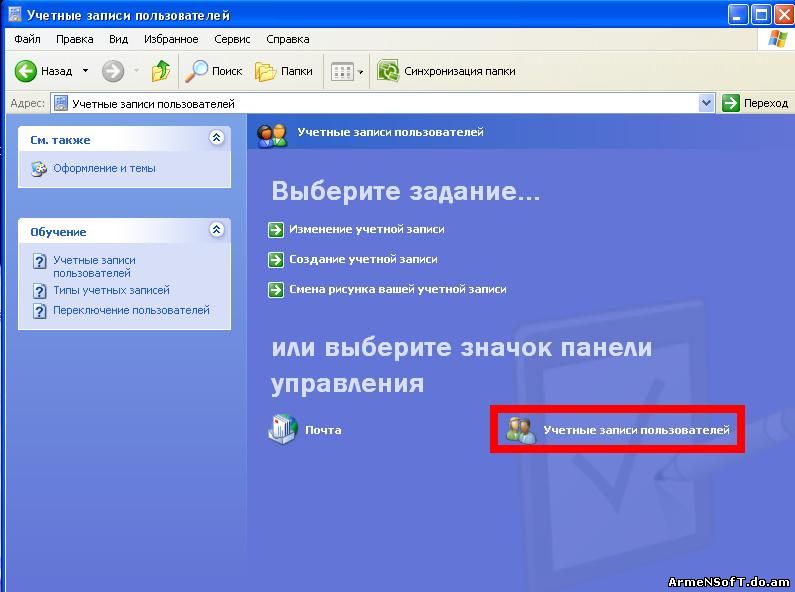The height and width of the screenshot is (592, 795).
Task: Select task Изменение учетной записи
Action: (x=367, y=229)
